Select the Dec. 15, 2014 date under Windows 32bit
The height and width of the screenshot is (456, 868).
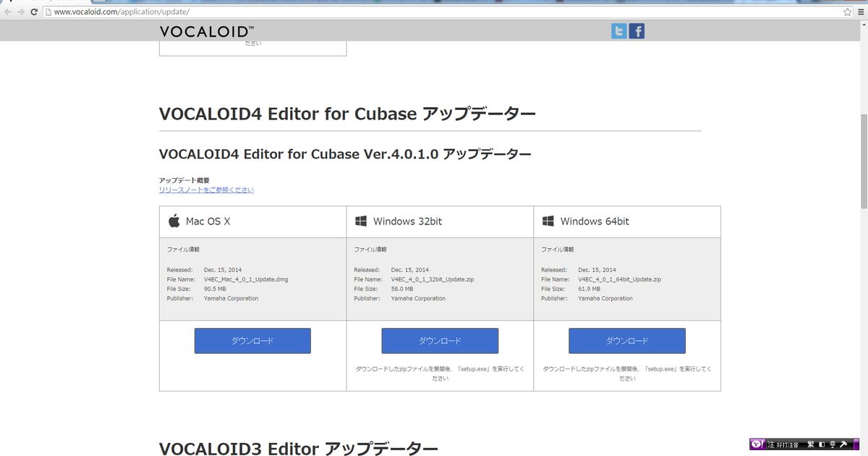point(410,270)
